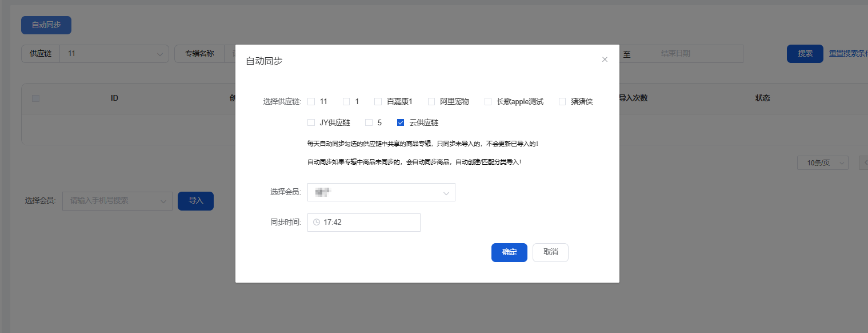Image resolution: width=868 pixels, height=333 pixels.
Task: Click the 重置搜索条件 link
Action: (848, 54)
